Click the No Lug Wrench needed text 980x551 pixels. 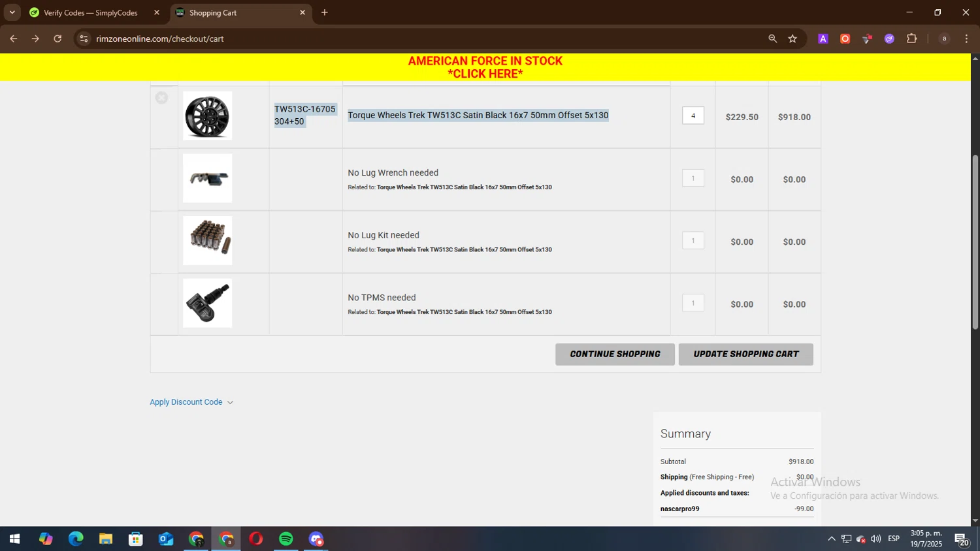tap(393, 173)
